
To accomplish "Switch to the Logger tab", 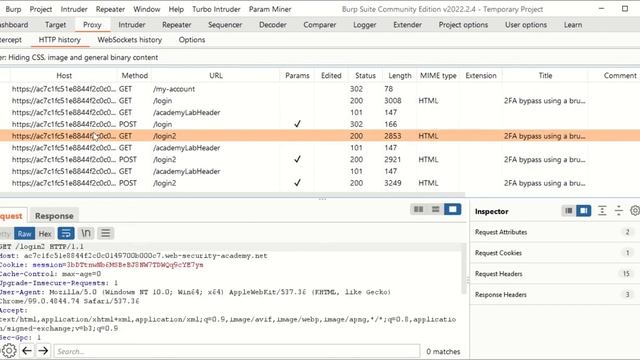I will [364, 24].
